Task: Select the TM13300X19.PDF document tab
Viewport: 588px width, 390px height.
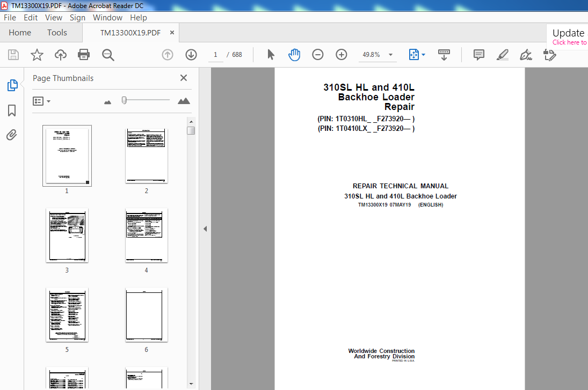Action: [130, 33]
